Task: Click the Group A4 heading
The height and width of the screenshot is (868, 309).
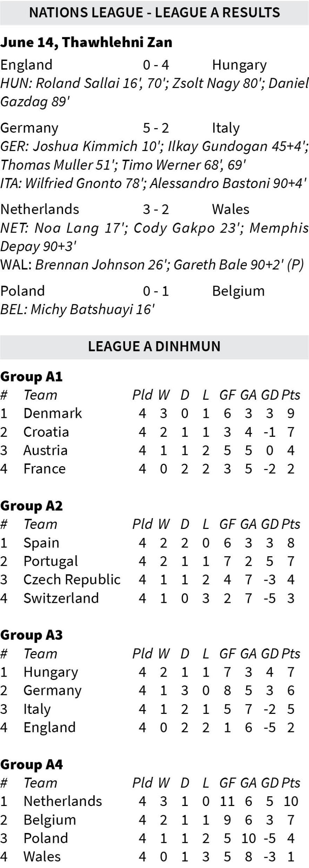Action: [x=32, y=764]
